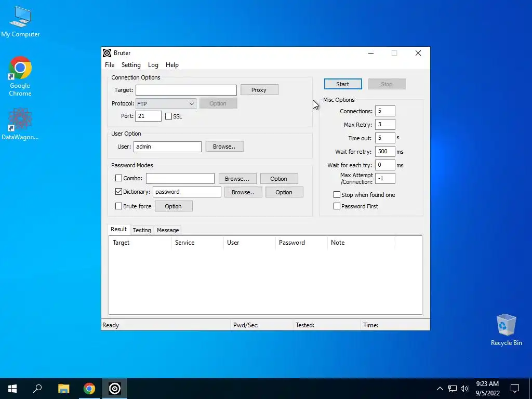Click the Max Retry field
The height and width of the screenshot is (399, 532).
[x=385, y=125]
